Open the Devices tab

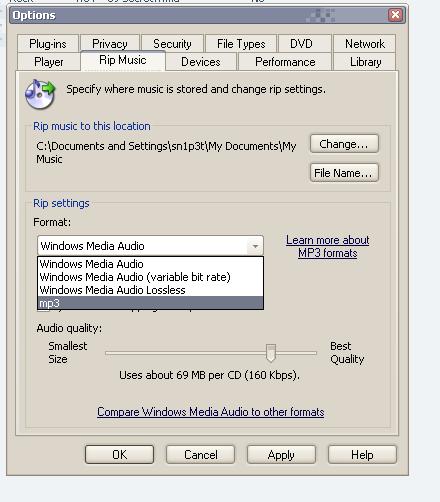201,62
